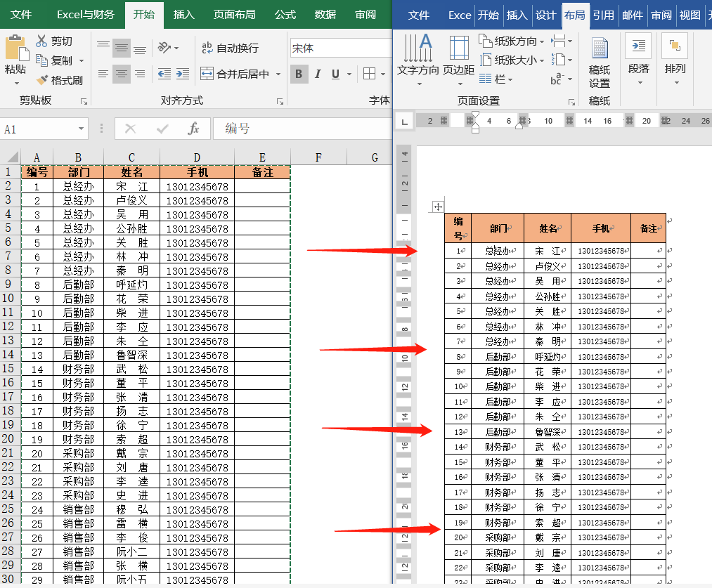Click the page Breaks icon in Word

(558, 41)
